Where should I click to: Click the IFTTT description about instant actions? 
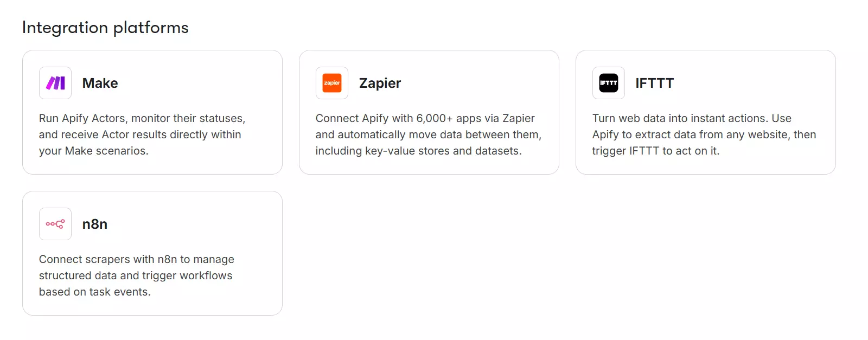[x=704, y=134]
